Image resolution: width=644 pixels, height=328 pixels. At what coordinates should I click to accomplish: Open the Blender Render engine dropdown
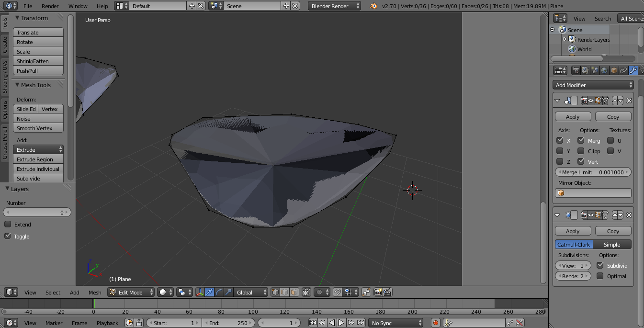click(x=334, y=6)
